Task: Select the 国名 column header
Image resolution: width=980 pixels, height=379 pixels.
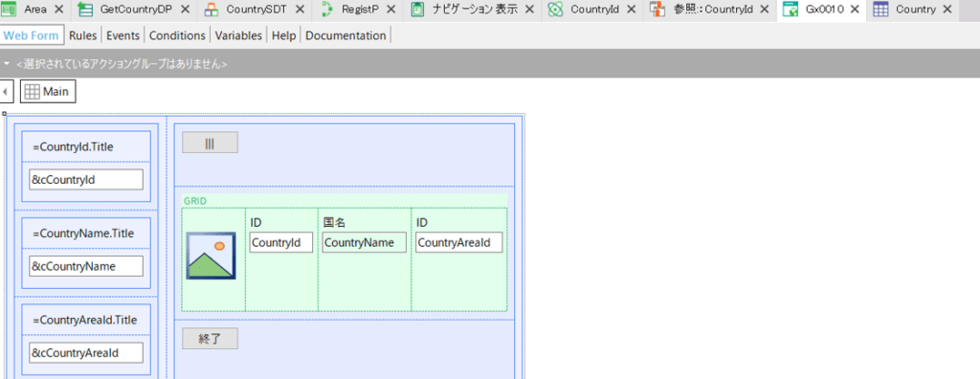Action: click(334, 223)
